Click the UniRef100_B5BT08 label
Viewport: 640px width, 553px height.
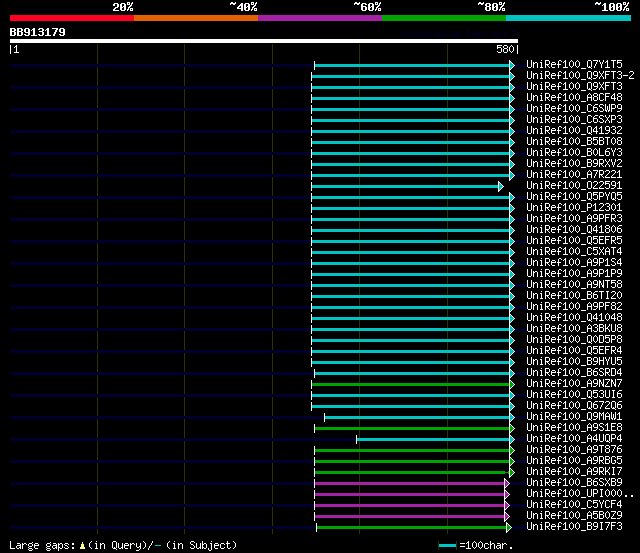pos(574,142)
